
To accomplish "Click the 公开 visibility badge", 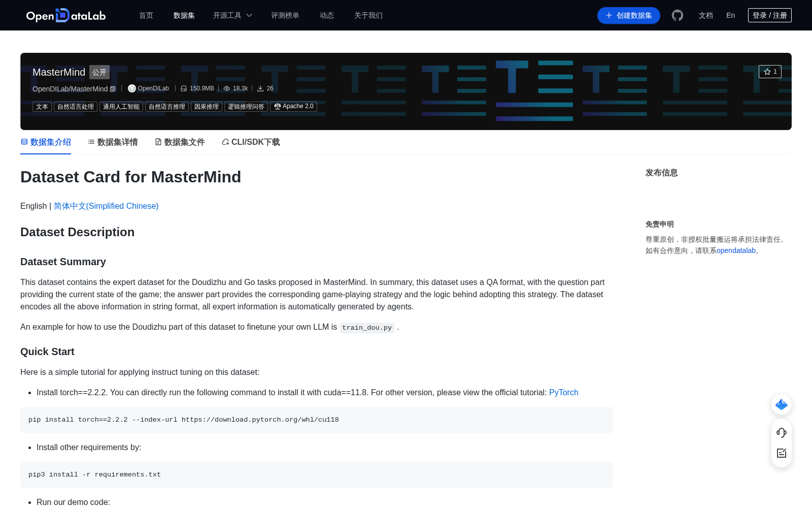I will [99, 72].
